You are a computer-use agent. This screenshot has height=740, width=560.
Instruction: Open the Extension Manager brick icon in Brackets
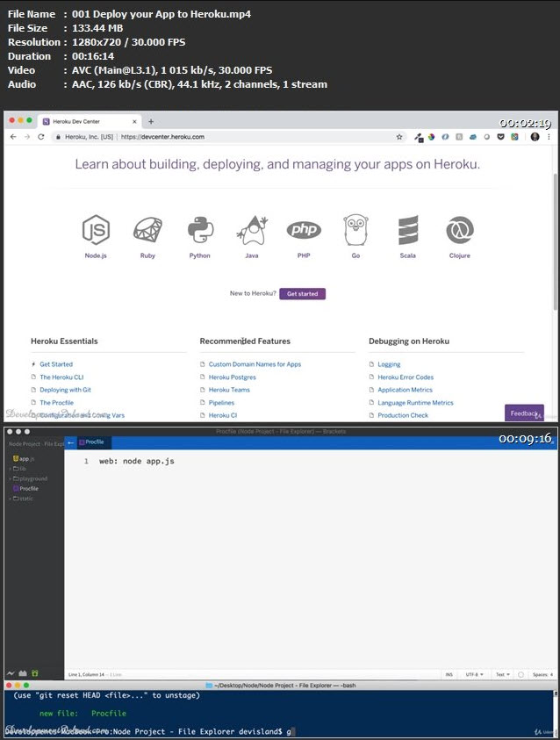click(x=23, y=673)
